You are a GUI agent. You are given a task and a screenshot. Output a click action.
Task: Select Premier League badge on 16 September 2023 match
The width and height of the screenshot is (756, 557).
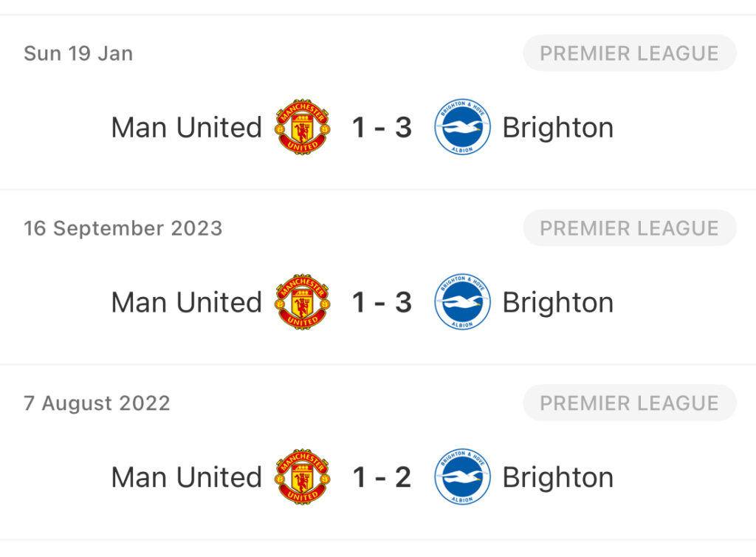click(629, 228)
